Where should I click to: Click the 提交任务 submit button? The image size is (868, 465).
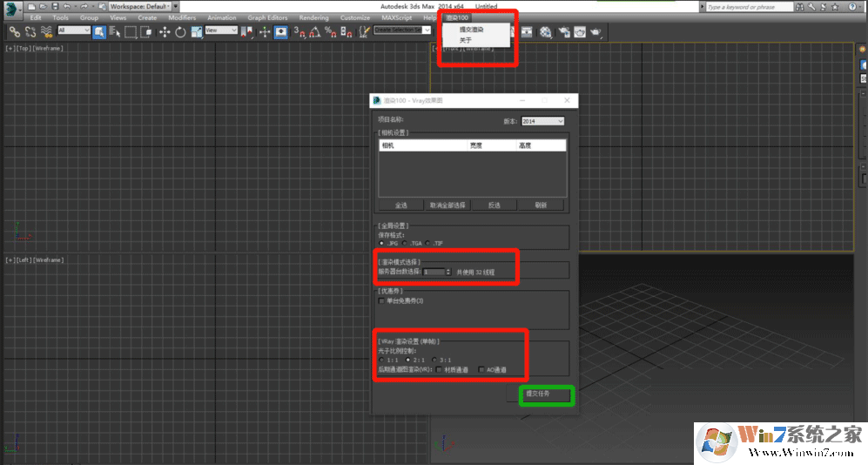coord(538,394)
